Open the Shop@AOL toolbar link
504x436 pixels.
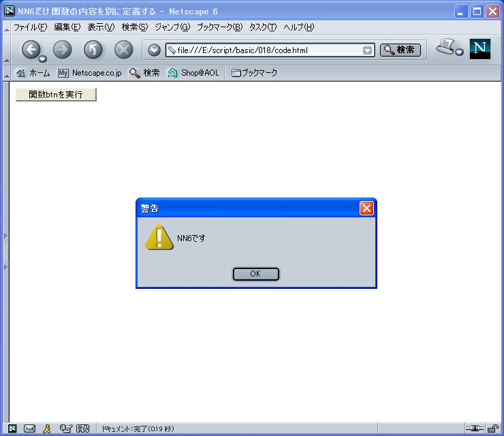(x=193, y=73)
